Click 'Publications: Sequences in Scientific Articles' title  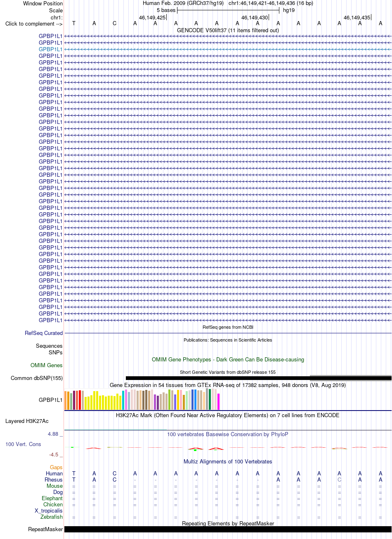pyautogui.click(x=228, y=340)
